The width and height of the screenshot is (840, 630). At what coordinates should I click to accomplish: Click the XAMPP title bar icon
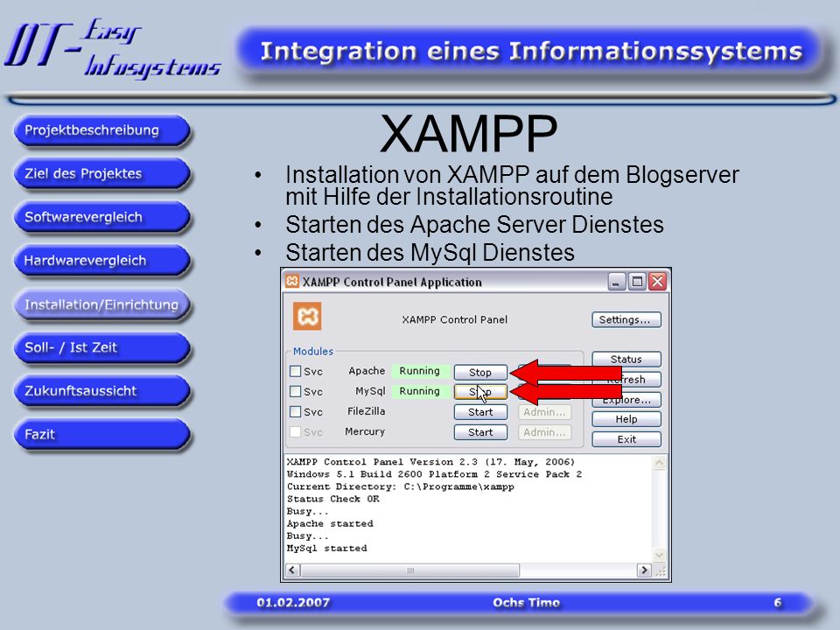click(x=292, y=281)
